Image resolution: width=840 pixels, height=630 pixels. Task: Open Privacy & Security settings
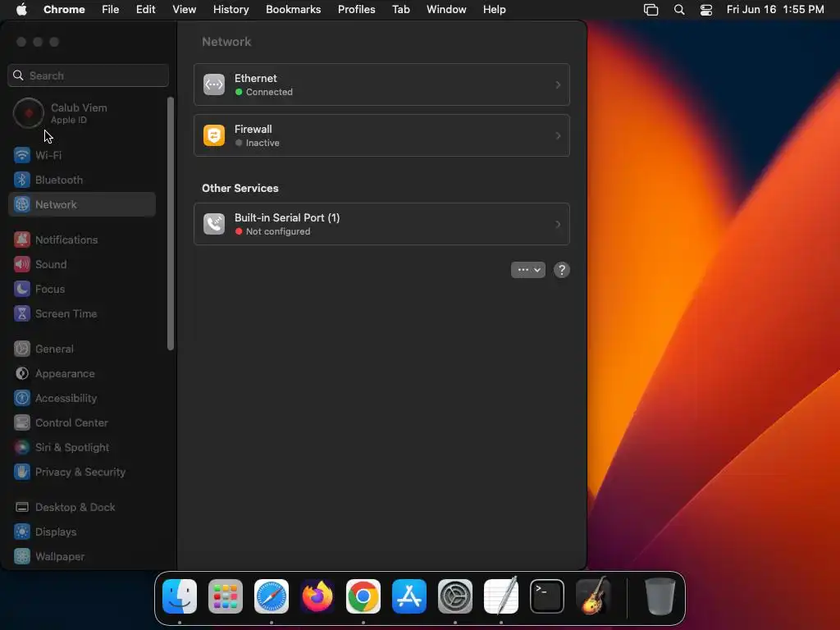pyautogui.click(x=82, y=472)
